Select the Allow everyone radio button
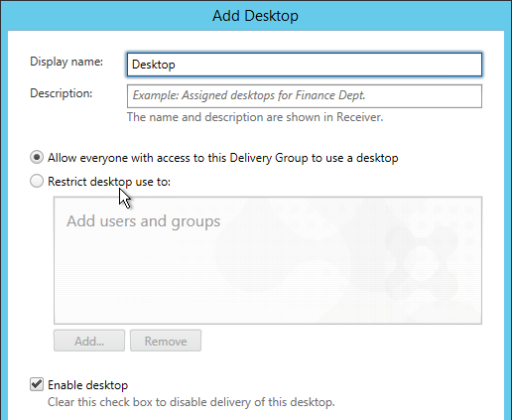Image resolution: width=512 pixels, height=420 pixels. (37, 157)
